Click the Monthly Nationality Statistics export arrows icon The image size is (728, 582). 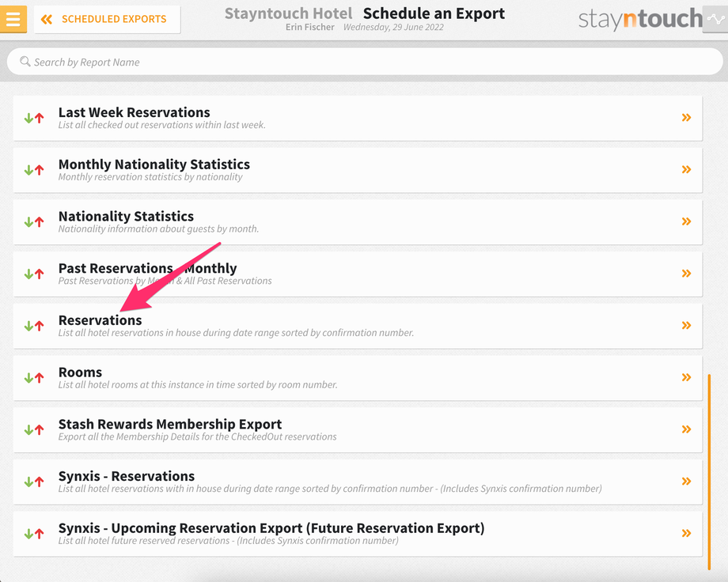point(34,170)
